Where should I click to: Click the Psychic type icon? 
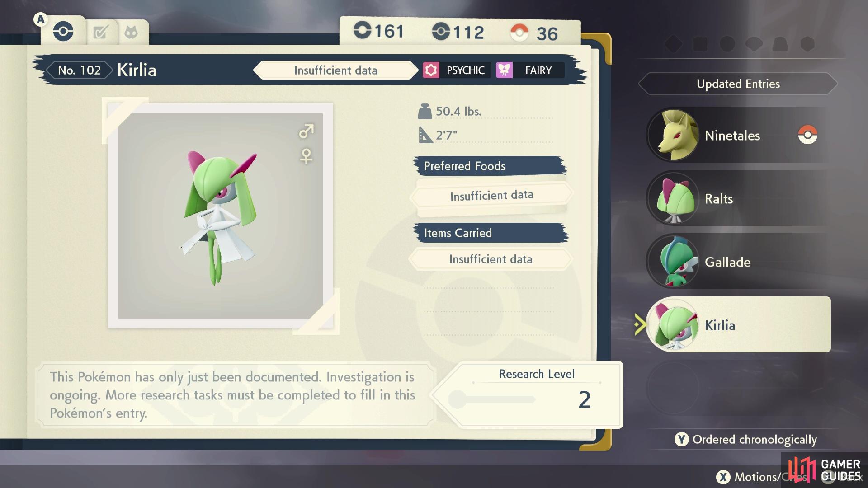[x=431, y=70]
